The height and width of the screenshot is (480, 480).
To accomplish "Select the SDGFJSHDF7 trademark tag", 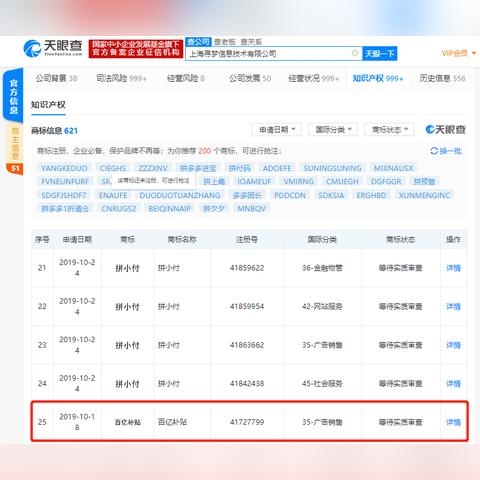I will coord(64,195).
